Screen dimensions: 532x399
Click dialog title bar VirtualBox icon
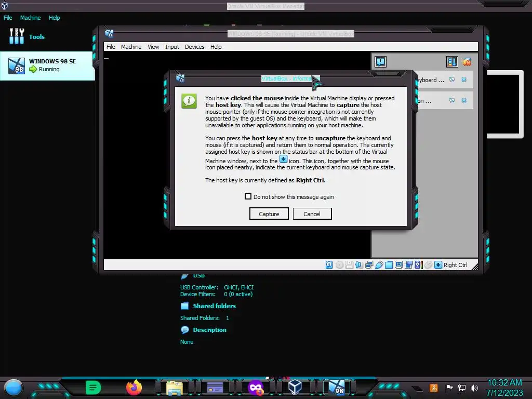pyautogui.click(x=180, y=78)
